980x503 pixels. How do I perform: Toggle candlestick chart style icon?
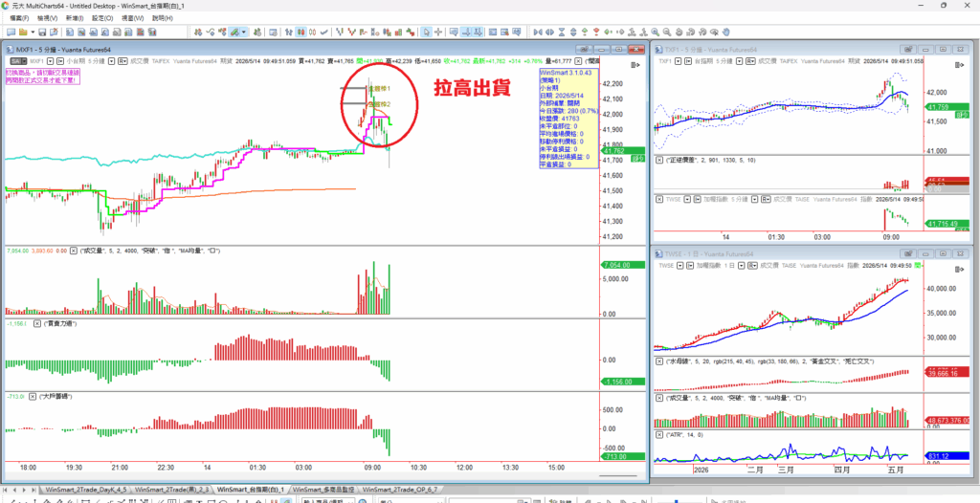(301, 32)
